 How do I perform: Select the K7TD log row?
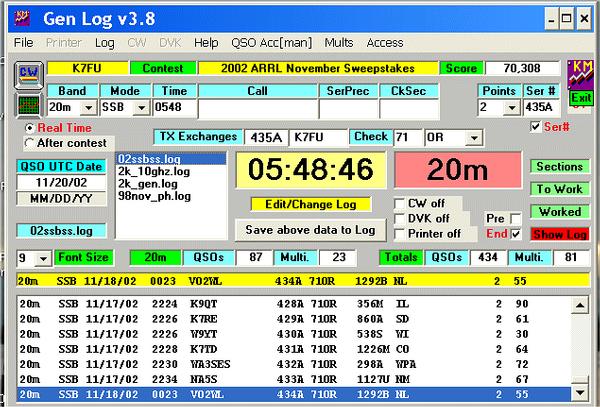point(294,349)
